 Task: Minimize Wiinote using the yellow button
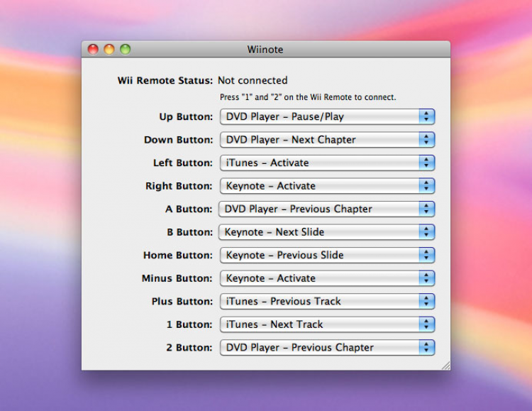coord(109,49)
